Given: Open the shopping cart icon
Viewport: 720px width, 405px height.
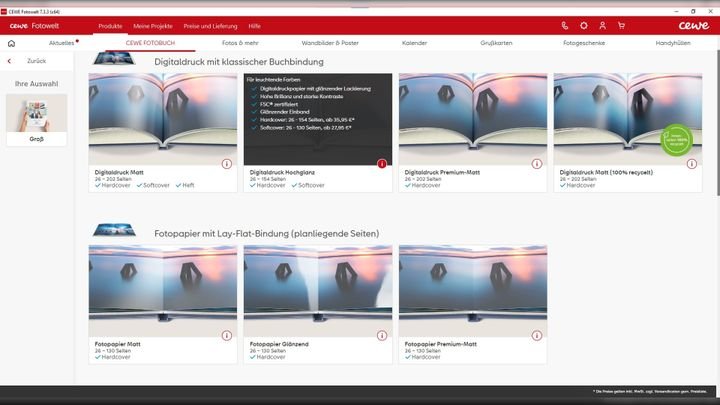Looking at the screenshot, I should point(621,26).
